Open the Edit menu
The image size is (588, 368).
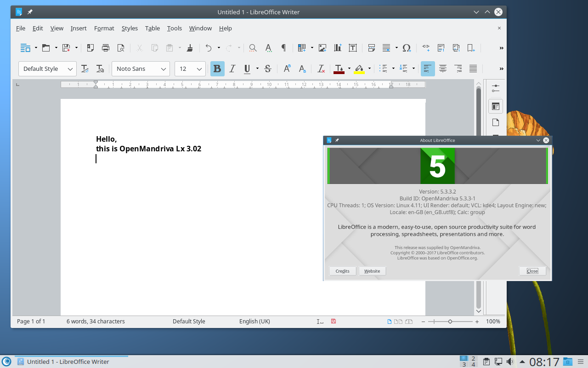pos(38,28)
